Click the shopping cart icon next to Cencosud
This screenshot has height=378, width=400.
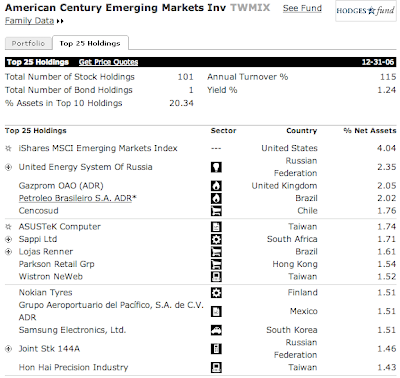click(216, 211)
